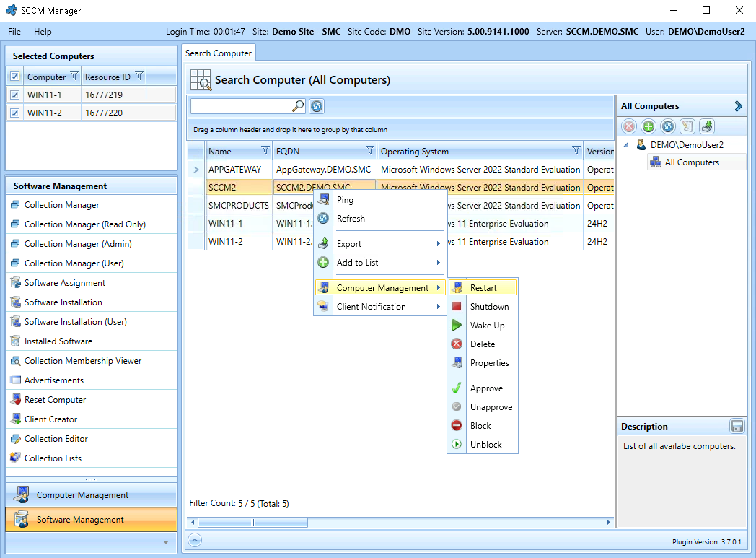Click the green add icon in All Computers
The width and height of the screenshot is (756, 558).
tap(649, 127)
